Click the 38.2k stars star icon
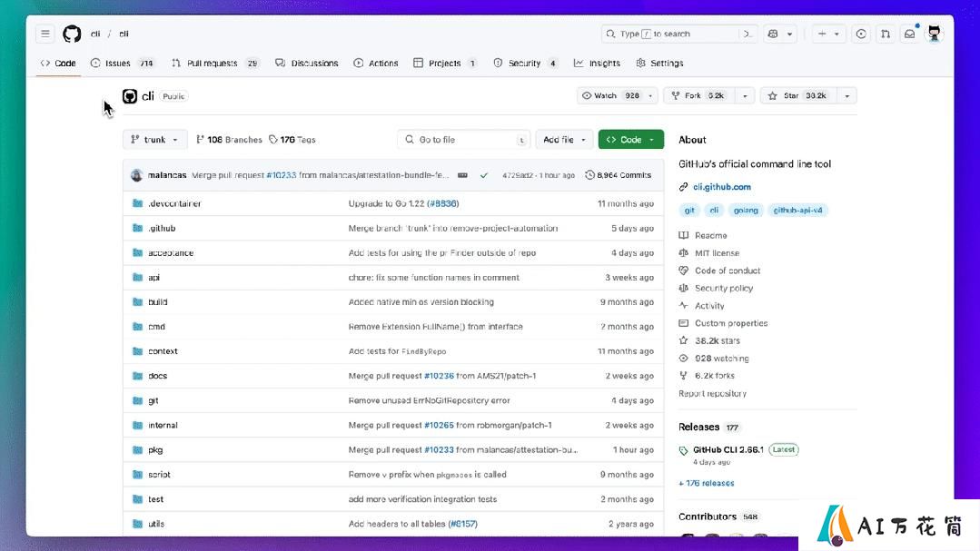980x551 pixels. [684, 340]
